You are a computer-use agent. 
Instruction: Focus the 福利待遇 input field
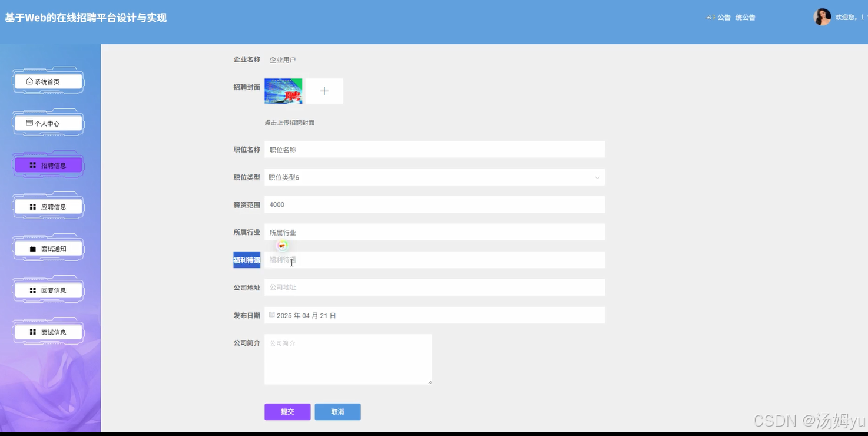(x=435, y=260)
